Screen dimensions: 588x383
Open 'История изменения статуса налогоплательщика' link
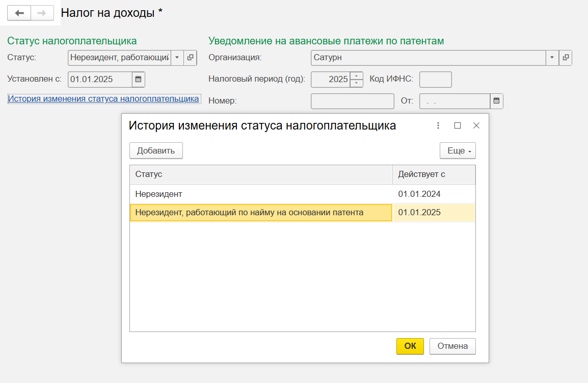(103, 99)
